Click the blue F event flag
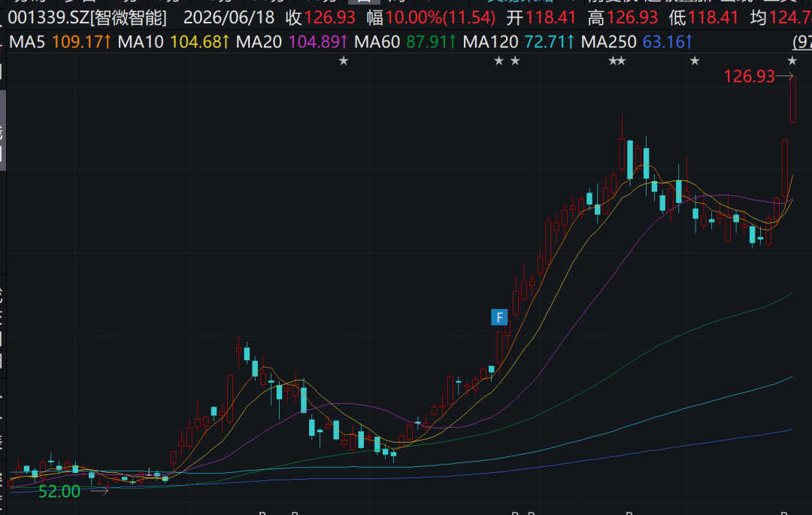 (499, 317)
